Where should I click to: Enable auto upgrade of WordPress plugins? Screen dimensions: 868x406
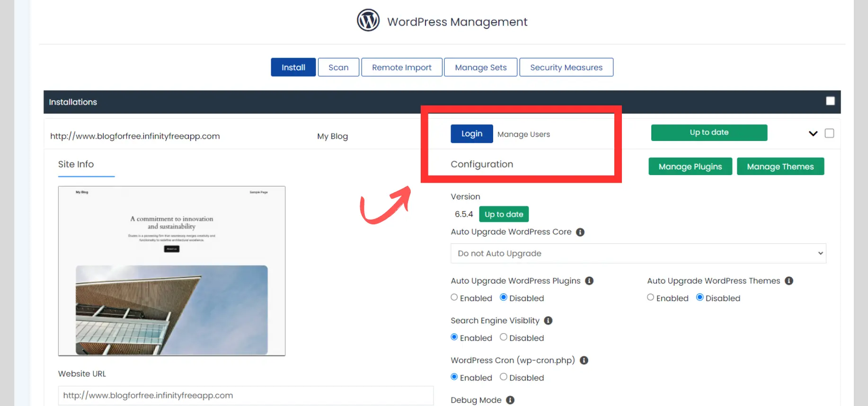[x=454, y=297]
